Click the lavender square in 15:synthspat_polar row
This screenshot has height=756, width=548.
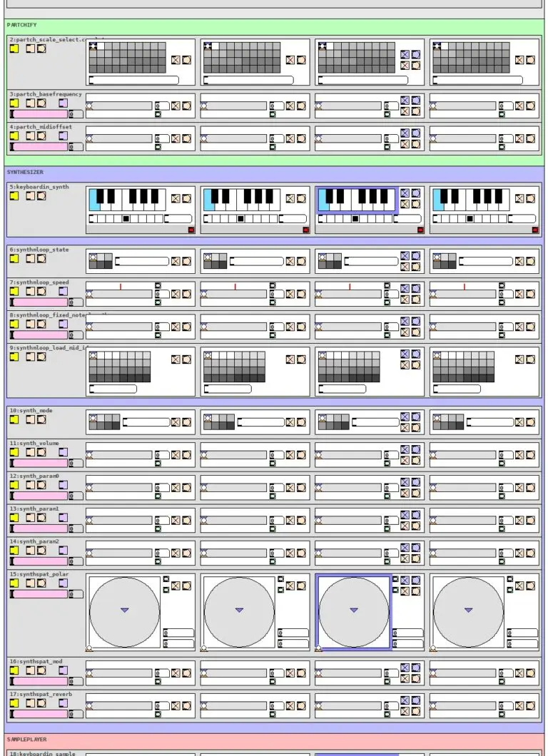pos(63,583)
